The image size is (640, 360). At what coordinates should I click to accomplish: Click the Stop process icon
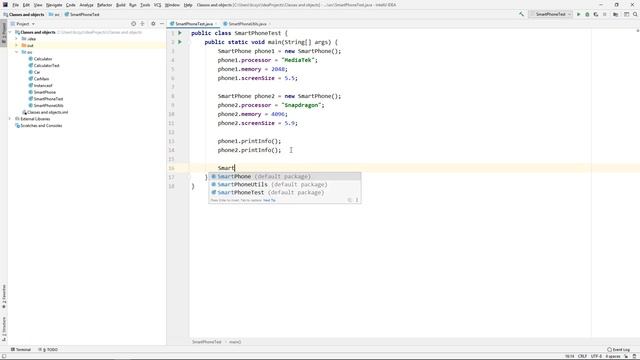click(605, 14)
